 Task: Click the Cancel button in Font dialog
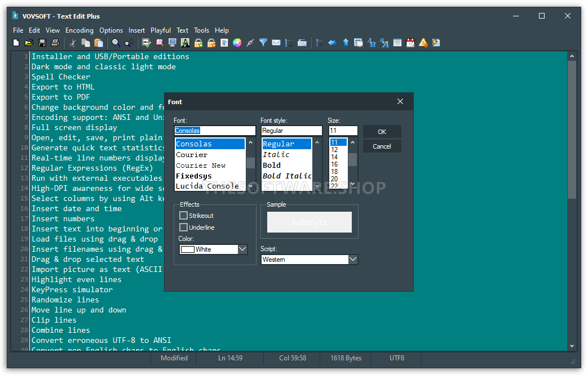pyautogui.click(x=382, y=146)
